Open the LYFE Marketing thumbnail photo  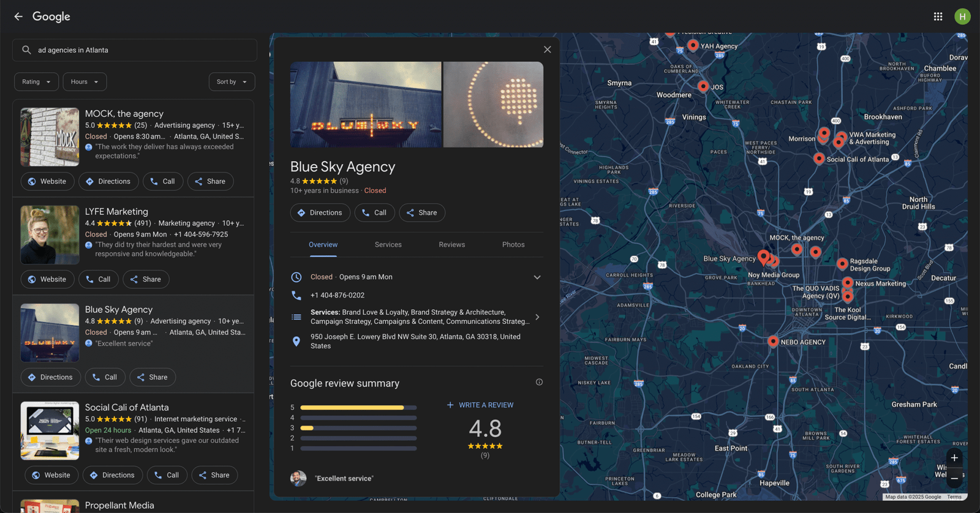point(50,235)
